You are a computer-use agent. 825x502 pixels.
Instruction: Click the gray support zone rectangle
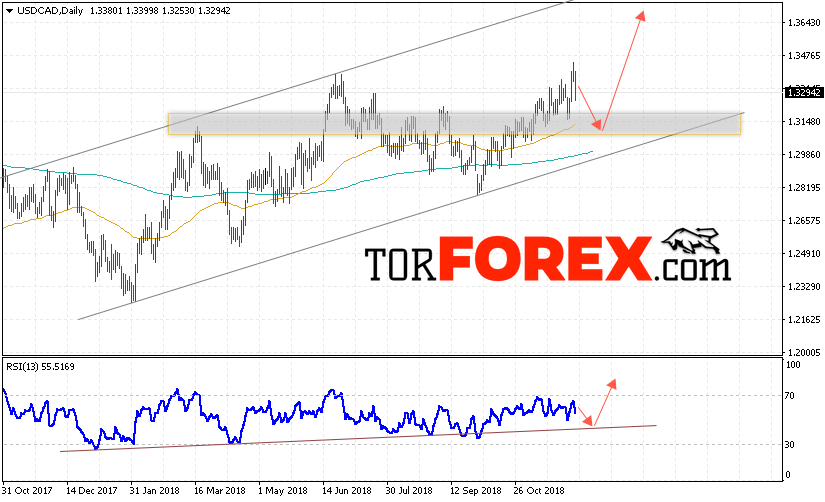[454, 124]
